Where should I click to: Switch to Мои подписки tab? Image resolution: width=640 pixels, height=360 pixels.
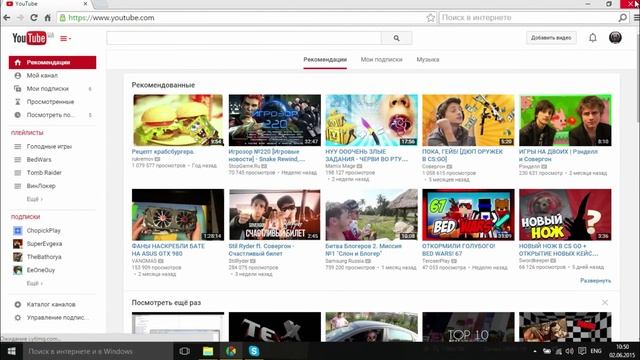click(x=381, y=60)
